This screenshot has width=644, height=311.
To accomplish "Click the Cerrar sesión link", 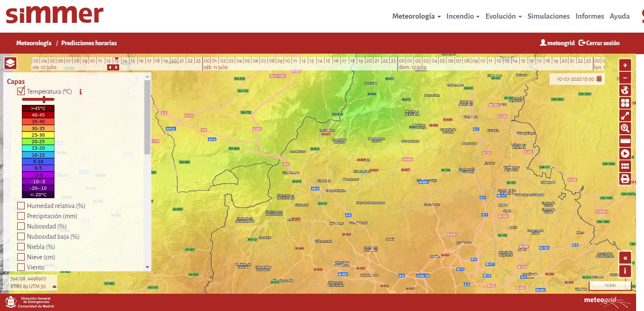I will tap(599, 43).
